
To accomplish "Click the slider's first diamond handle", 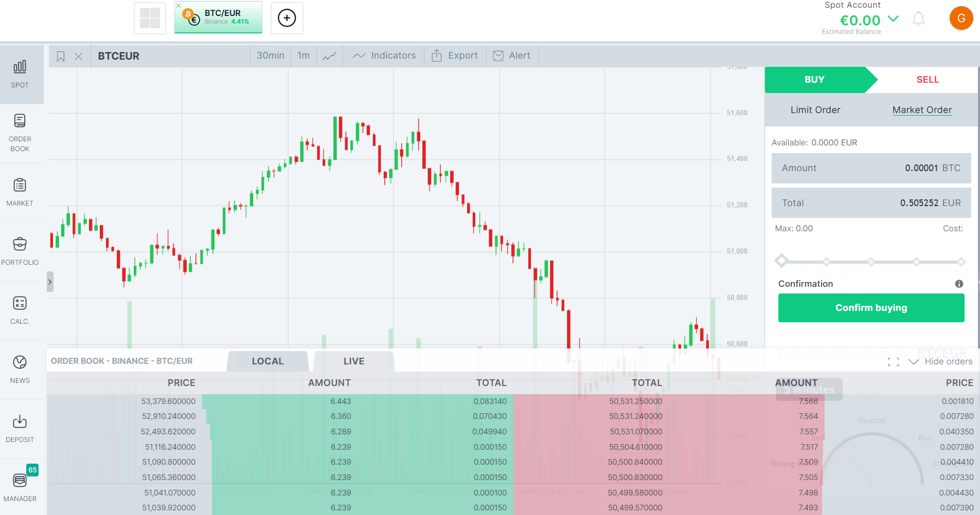I will 781,261.
